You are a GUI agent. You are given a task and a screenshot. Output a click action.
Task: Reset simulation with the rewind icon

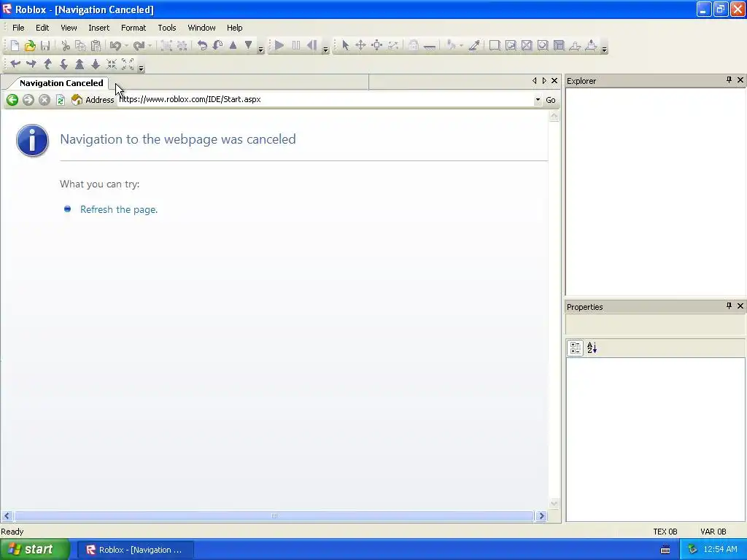(x=312, y=46)
